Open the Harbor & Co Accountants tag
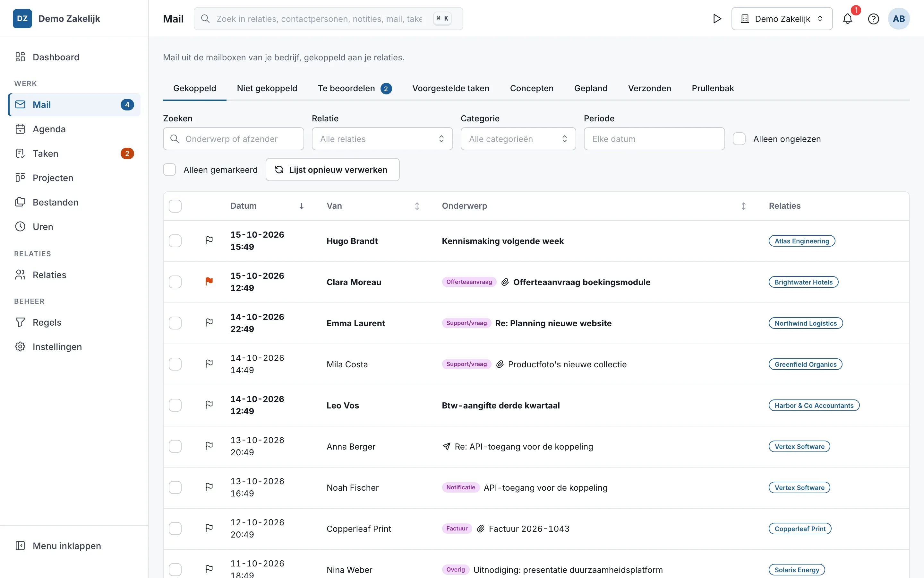The width and height of the screenshot is (924, 578). tap(814, 405)
